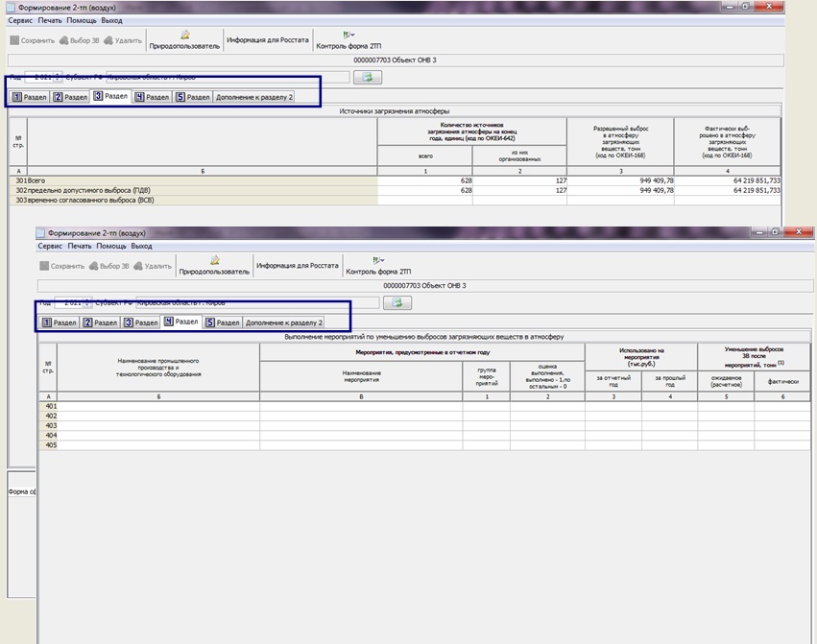Select row 401 equipment name cell

tap(158, 406)
